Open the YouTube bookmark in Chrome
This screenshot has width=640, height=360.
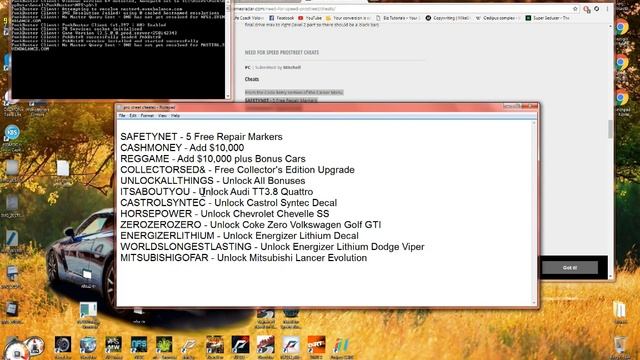(x=310, y=18)
